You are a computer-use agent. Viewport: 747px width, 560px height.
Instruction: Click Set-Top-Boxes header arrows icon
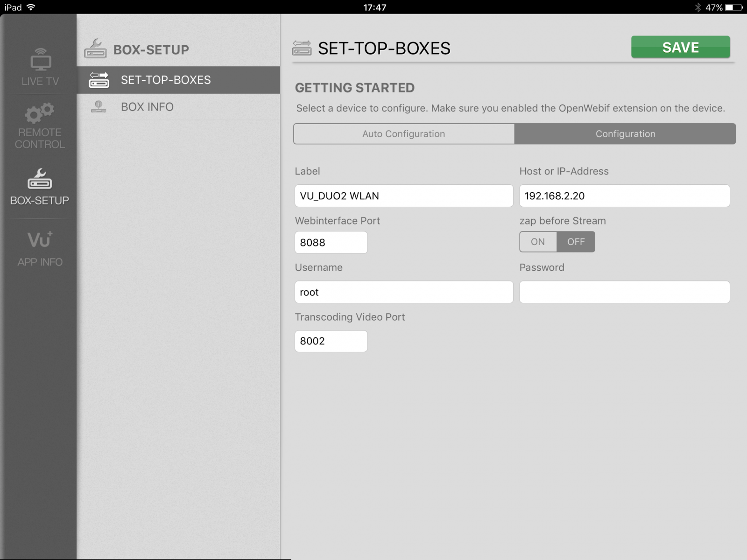[302, 48]
